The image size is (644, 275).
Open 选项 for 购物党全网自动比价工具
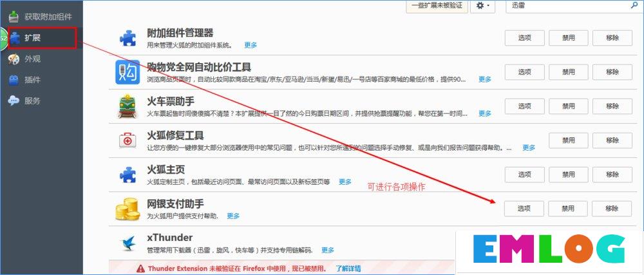pos(524,72)
